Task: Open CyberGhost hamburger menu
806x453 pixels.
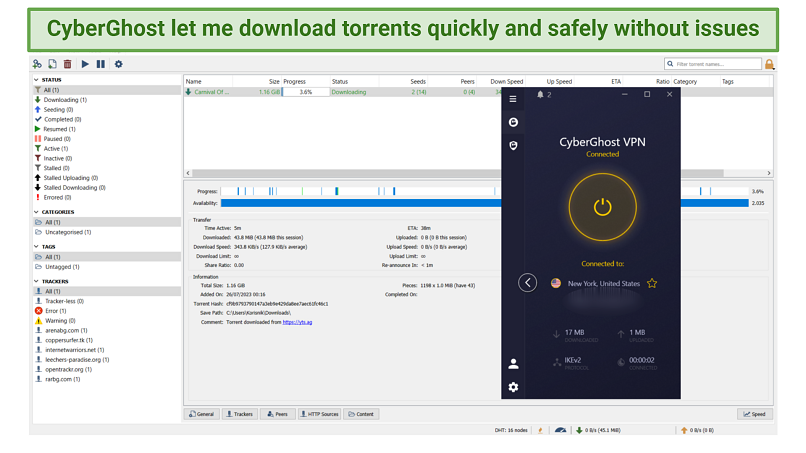Action: [513, 99]
